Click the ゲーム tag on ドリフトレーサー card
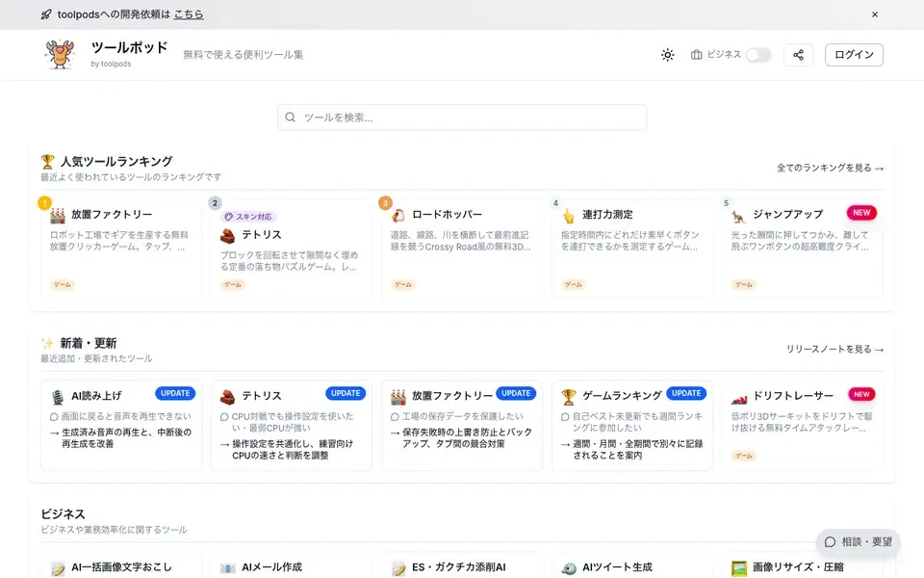 [743, 456]
